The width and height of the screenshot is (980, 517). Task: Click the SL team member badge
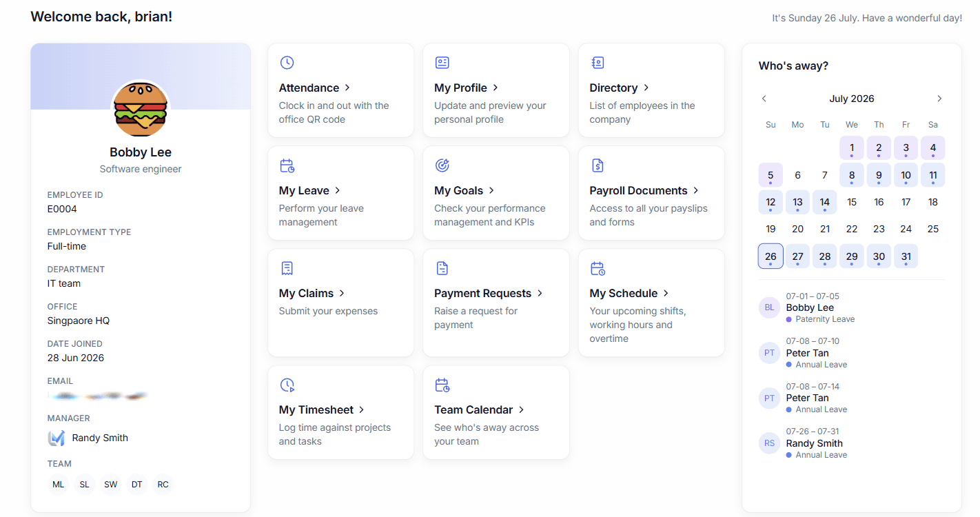coord(85,485)
